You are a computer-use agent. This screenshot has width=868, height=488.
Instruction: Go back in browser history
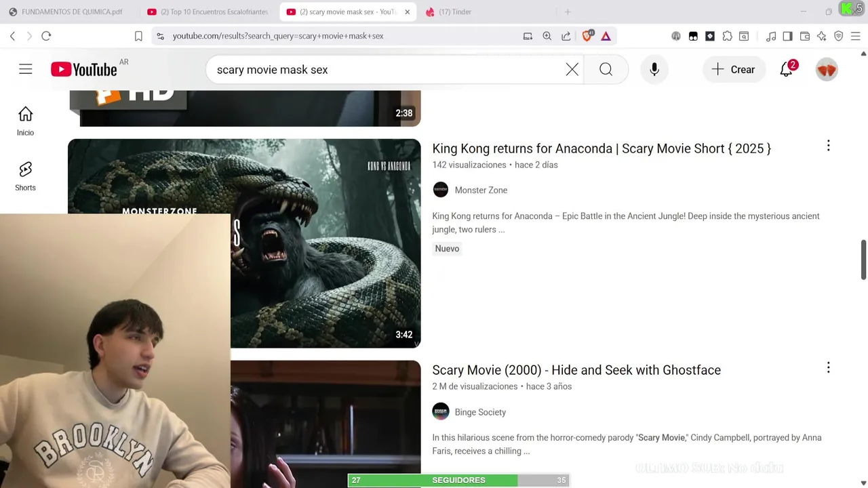click(12, 36)
